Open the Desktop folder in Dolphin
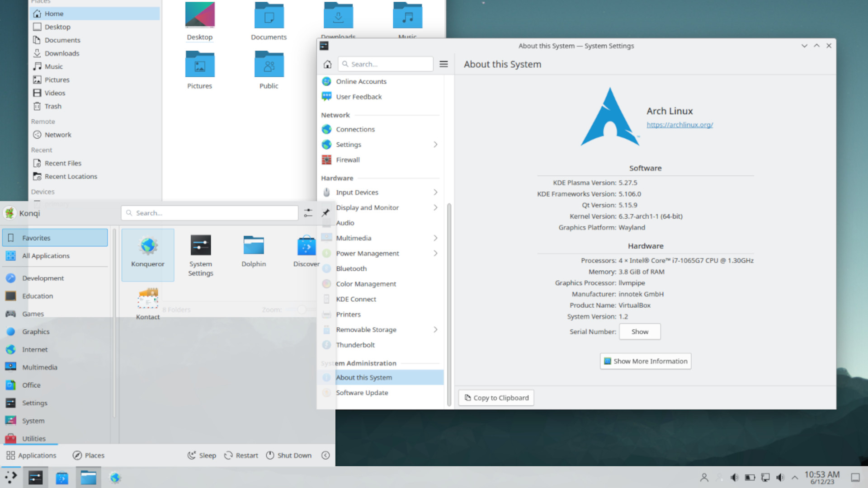 199,21
